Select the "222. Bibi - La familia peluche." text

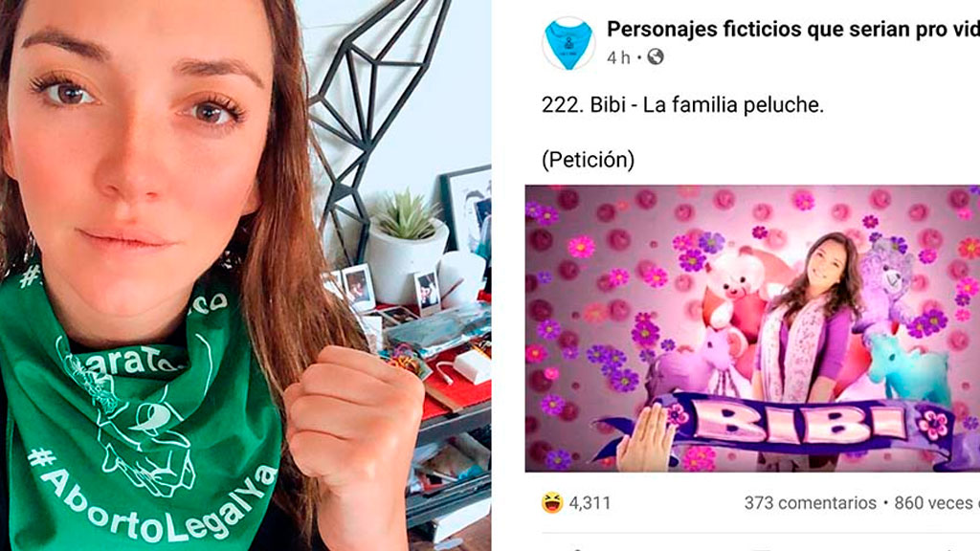point(682,105)
